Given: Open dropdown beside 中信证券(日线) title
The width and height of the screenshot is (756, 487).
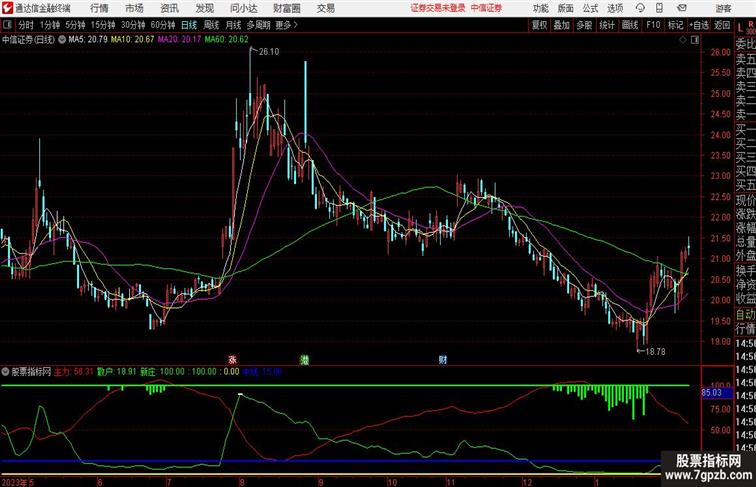Looking at the screenshot, I should pos(64,40).
